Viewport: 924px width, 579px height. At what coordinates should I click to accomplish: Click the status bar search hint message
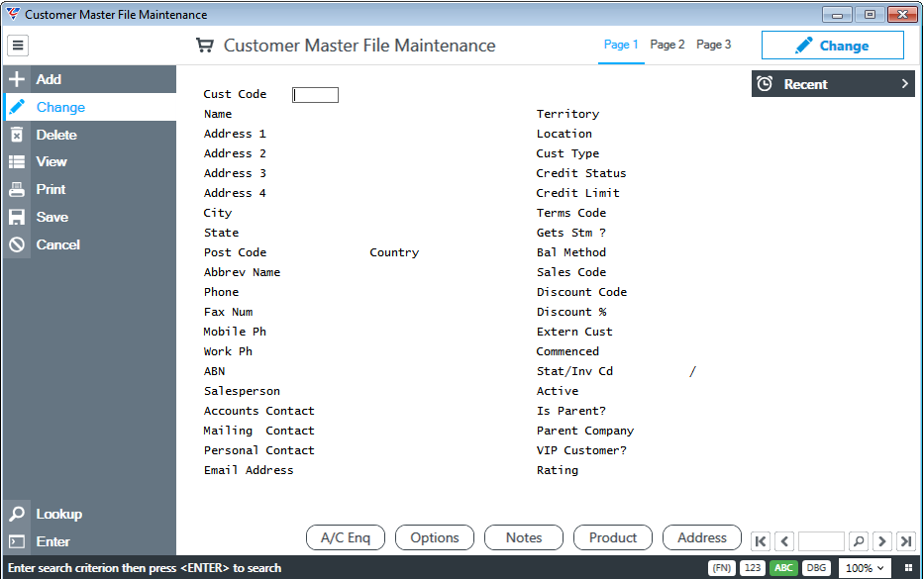pyautogui.click(x=145, y=568)
